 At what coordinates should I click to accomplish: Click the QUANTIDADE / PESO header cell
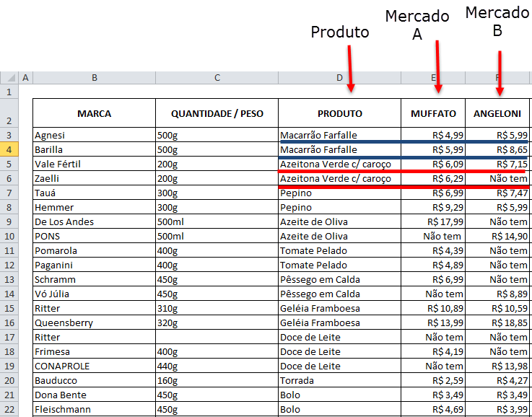click(x=217, y=113)
